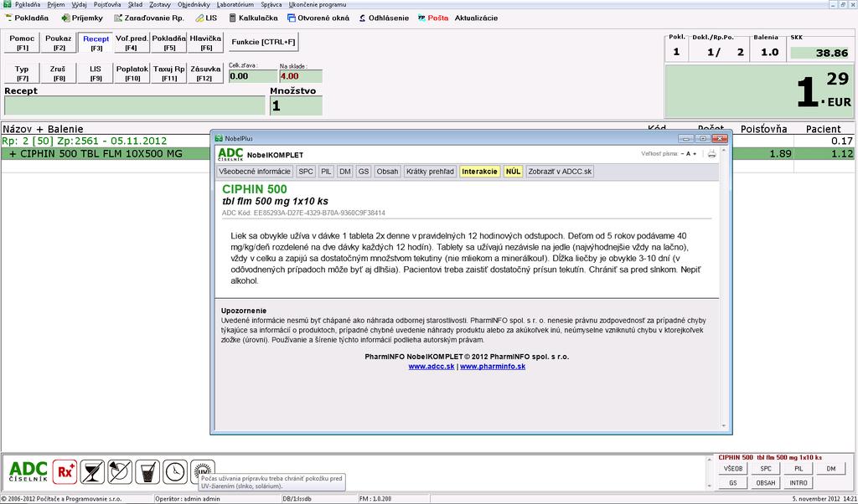Open the Poisťovňa menu
The height and width of the screenshot is (504, 858).
point(107,4)
